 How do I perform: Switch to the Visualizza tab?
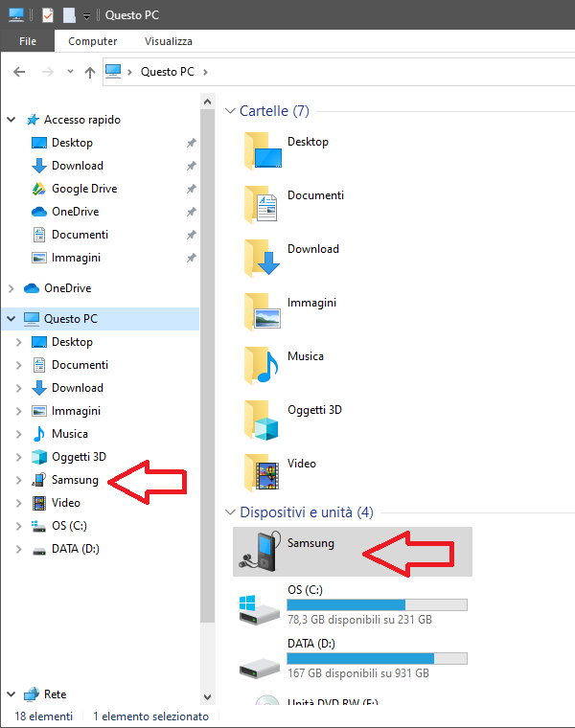pyautogui.click(x=168, y=41)
